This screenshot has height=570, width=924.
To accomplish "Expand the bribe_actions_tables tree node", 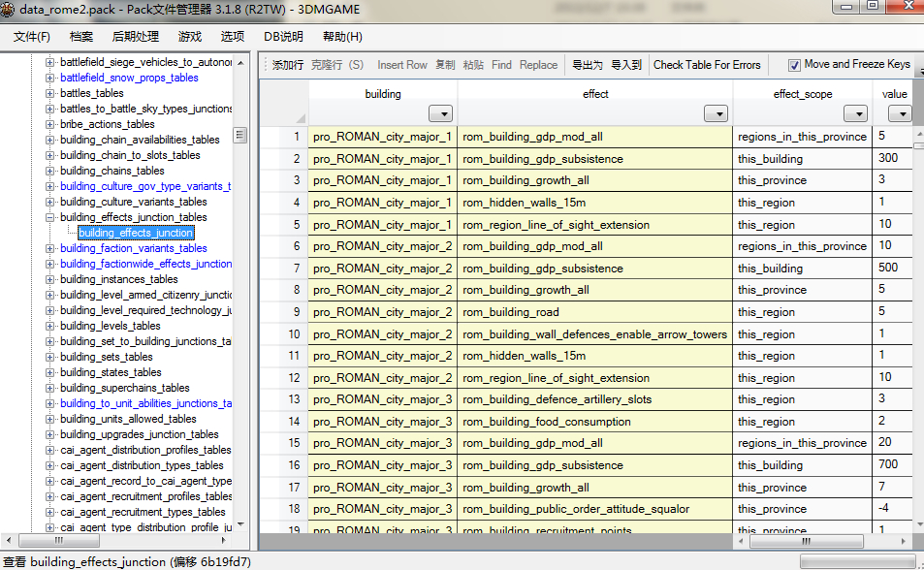I will pyautogui.click(x=50, y=124).
